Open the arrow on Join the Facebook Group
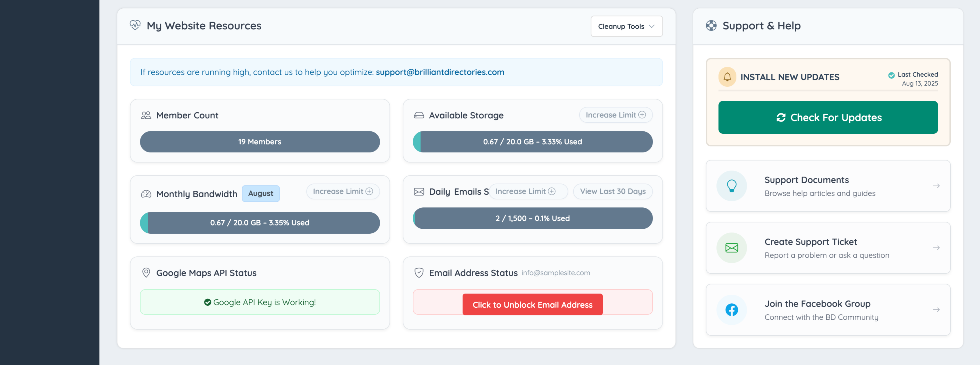This screenshot has height=365, width=980. point(936,310)
